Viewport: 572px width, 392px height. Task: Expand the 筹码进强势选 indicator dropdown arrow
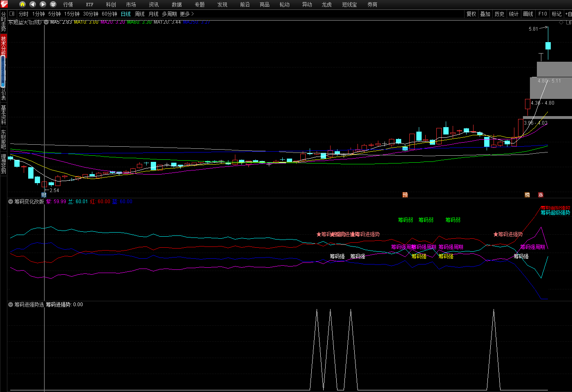(x=11, y=305)
